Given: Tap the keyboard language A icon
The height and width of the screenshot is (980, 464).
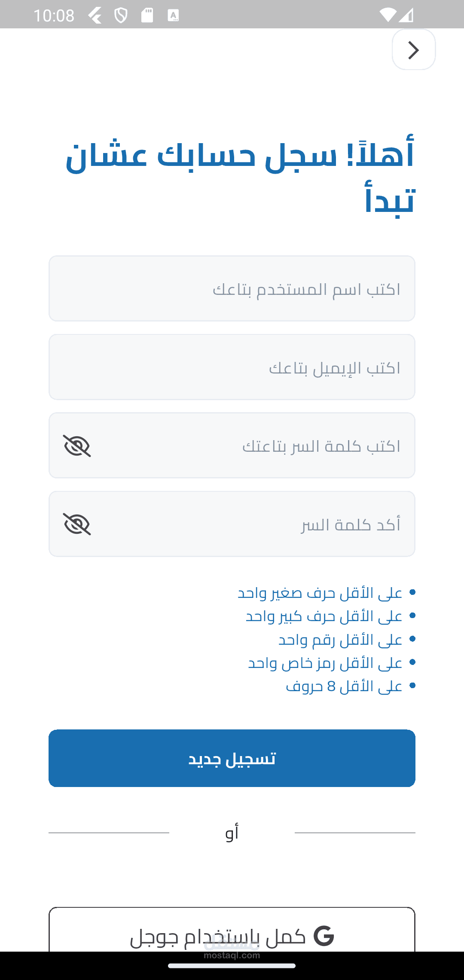Looking at the screenshot, I should coord(173,16).
